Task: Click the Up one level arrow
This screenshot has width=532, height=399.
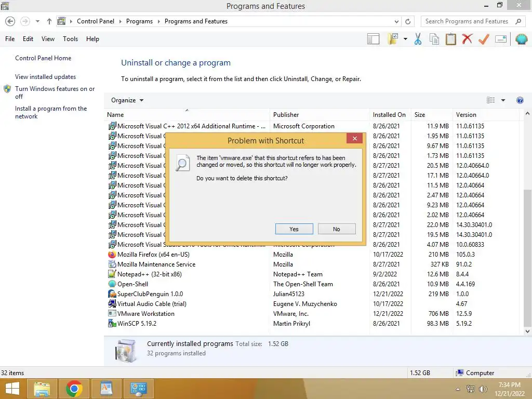Action: tap(49, 21)
